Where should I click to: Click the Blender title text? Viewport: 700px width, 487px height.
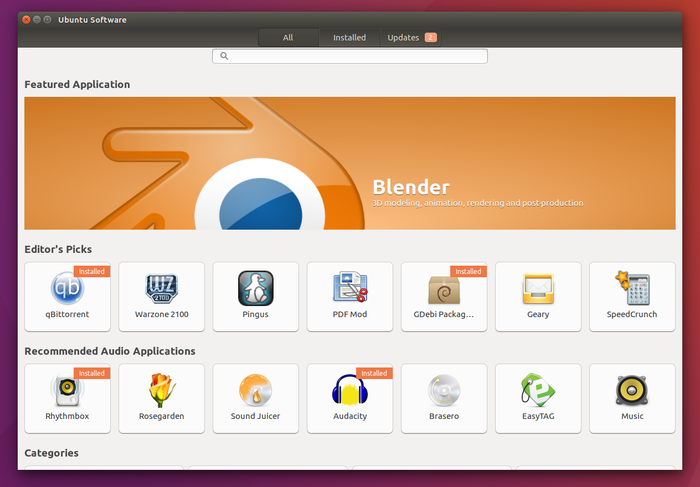[411, 187]
